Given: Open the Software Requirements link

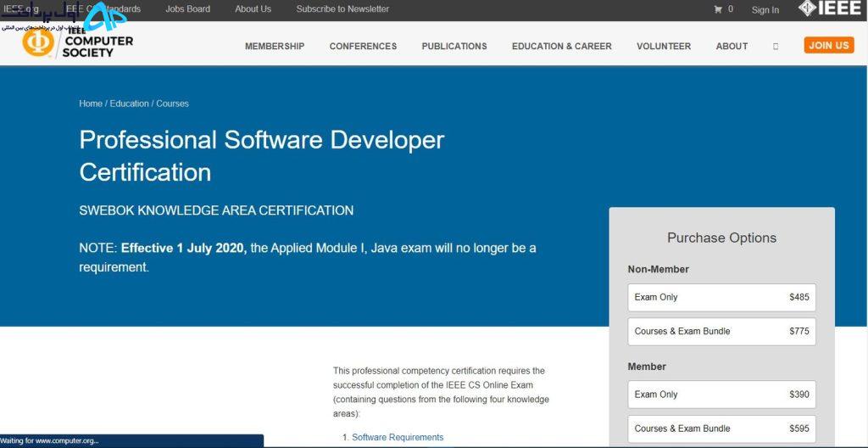Looking at the screenshot, I should [x=398, y=438].
